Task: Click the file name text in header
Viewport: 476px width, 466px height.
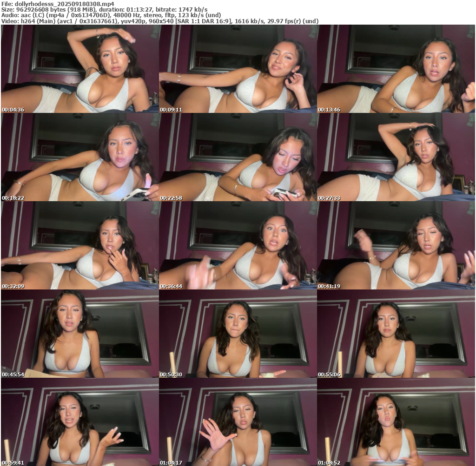Action: point(58,4)
